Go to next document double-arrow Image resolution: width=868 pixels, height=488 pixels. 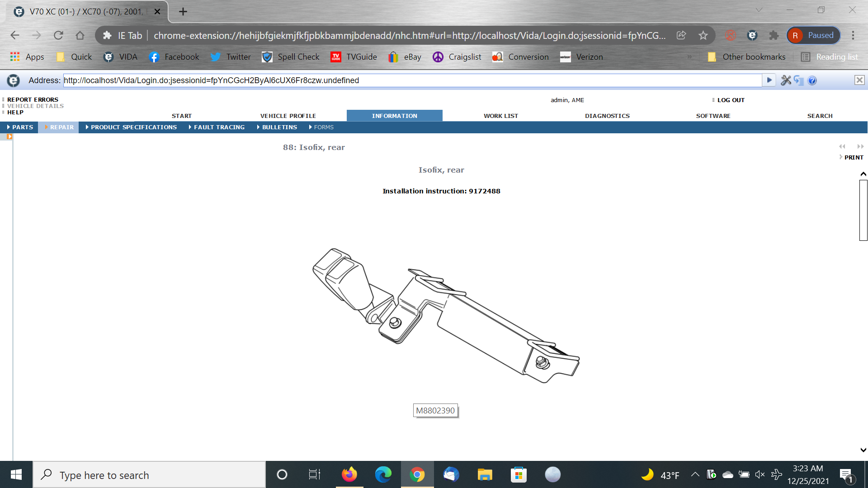[x=860, y=146]
